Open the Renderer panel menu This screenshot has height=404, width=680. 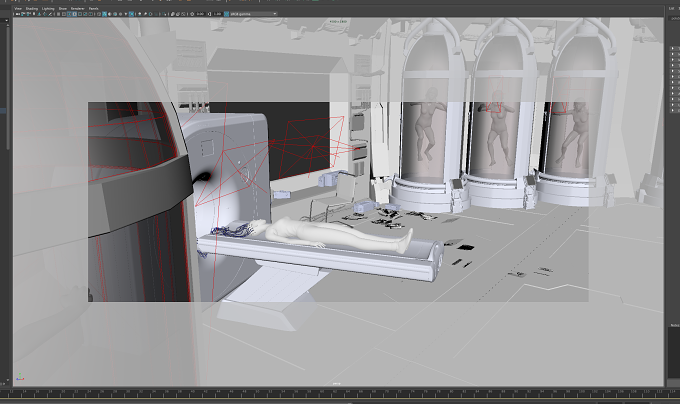tap(78, 9)
